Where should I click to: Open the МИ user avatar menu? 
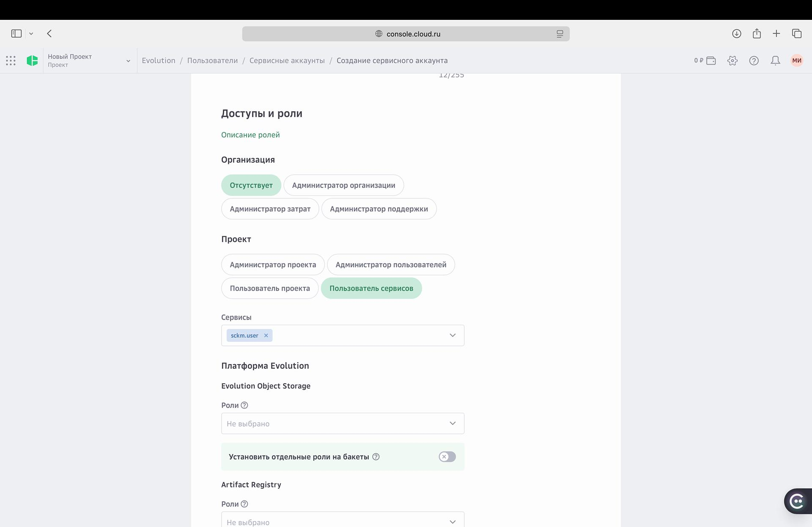(797, 60)
